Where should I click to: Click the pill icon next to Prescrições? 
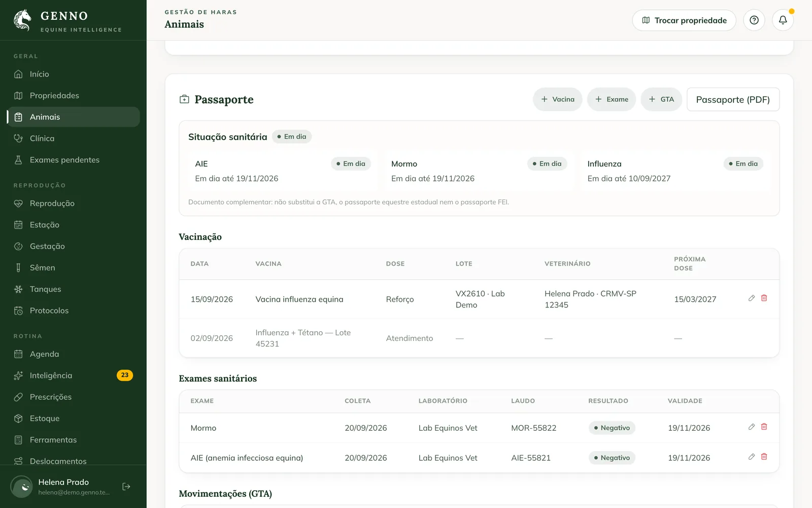(x=18, y=397)
